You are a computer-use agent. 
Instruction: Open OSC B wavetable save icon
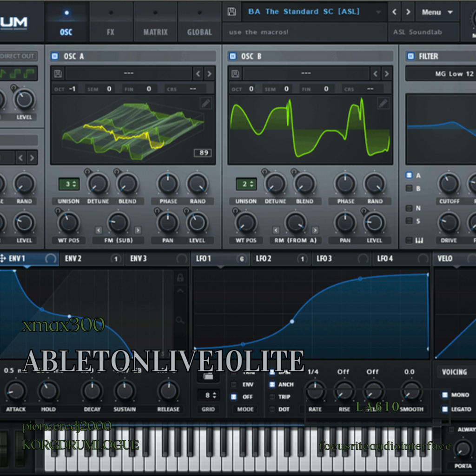pos(235,73)
